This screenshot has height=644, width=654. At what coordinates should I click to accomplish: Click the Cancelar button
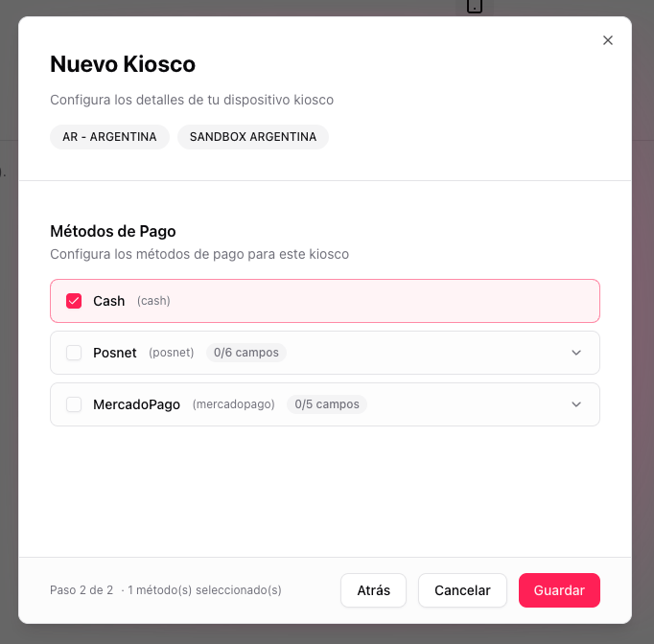pyautogui.click(x=462, y=590)
